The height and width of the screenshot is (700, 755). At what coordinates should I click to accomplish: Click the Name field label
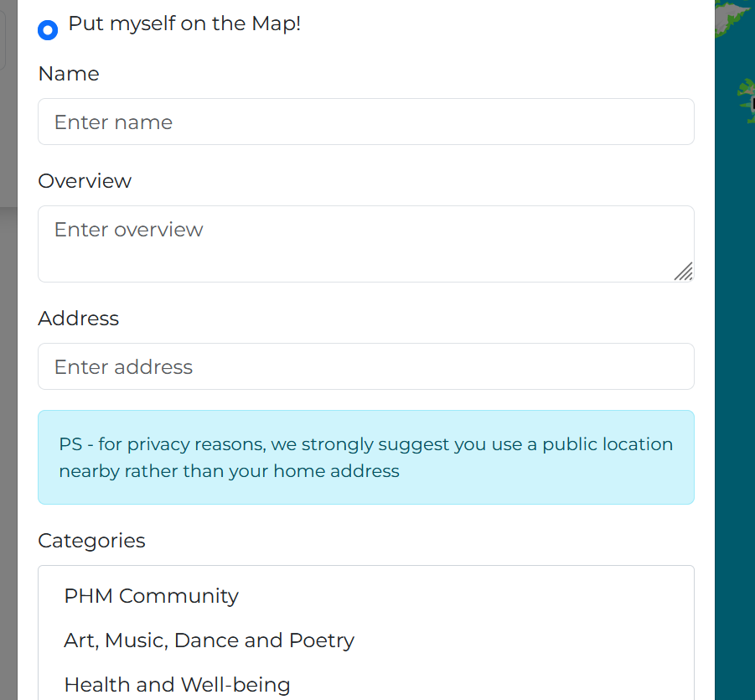pos(69,74)
